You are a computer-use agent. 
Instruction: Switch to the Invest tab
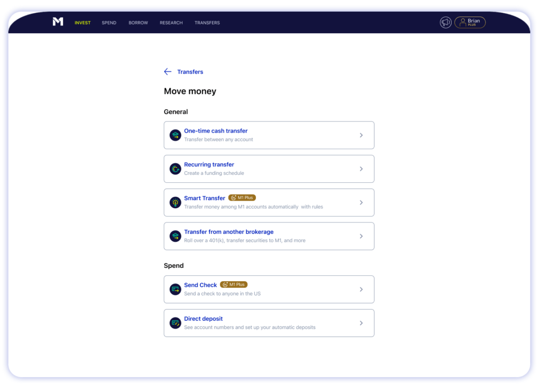click(x=82, y=22)
